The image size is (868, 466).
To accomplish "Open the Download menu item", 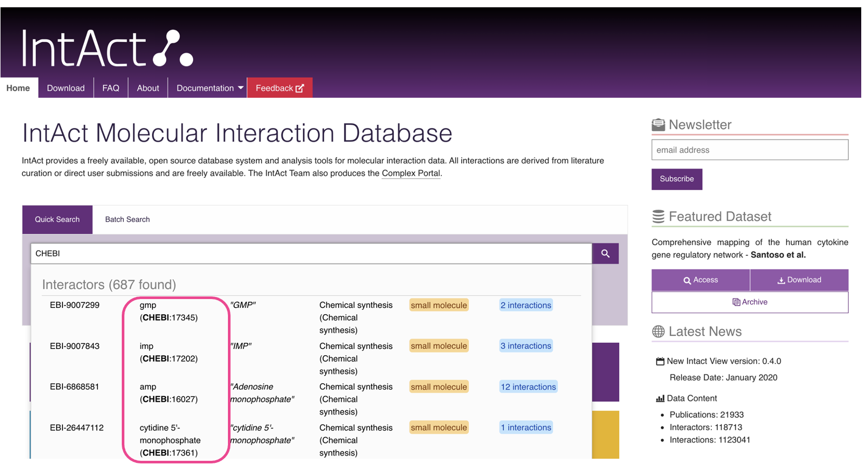I will pyautogui.click(x=66, y=88).
